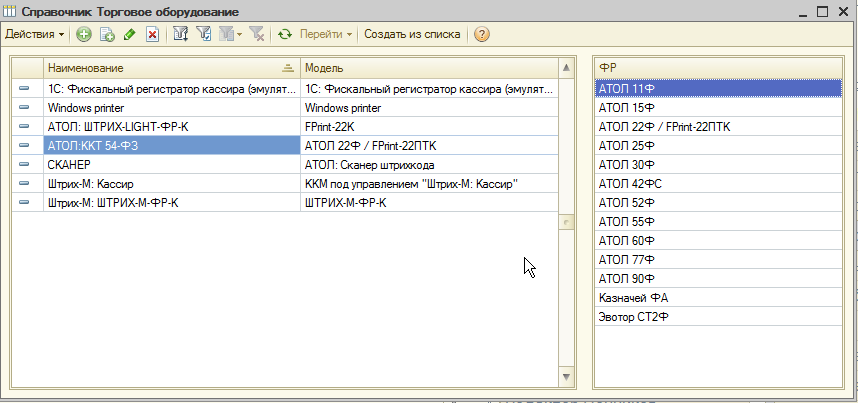Click the ФР column header
858x403 pixels.
(x=718, y=68)
